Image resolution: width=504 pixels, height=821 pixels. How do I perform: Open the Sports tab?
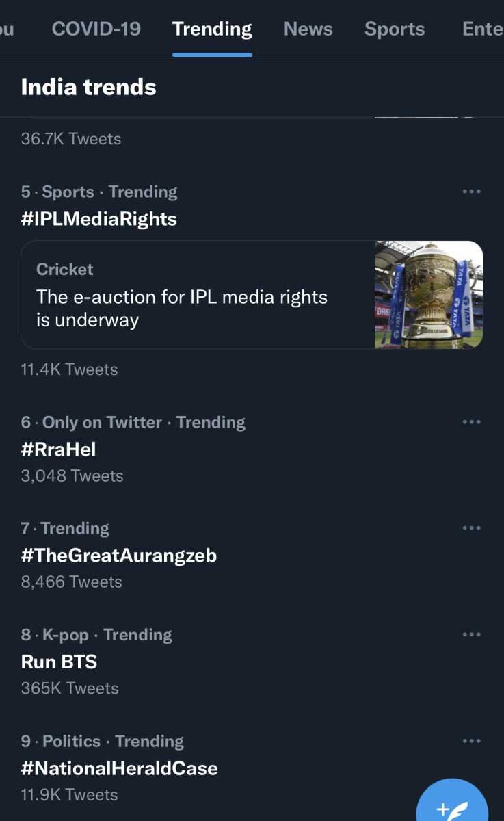coord(395,29)
